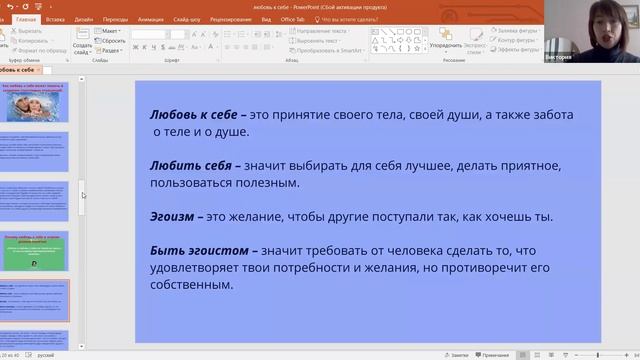Click spell-check icon in status bar
The width and height of the screenshot is (640, 360).
(x=29, y=355)
